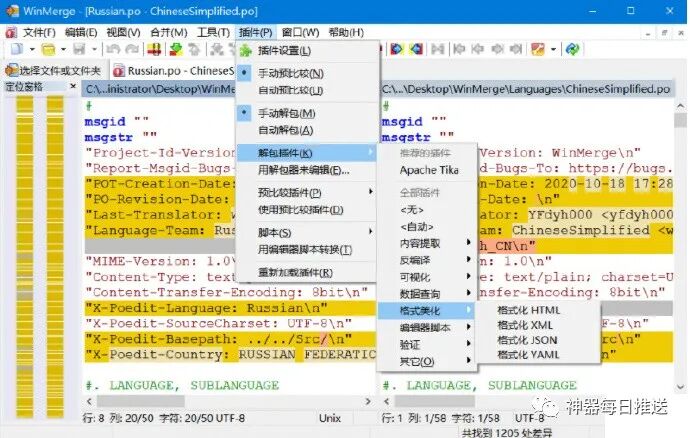This screenshot has width=690, height=438.
Task: Expand the 可视化 submenu
Action: coord(427,277)
